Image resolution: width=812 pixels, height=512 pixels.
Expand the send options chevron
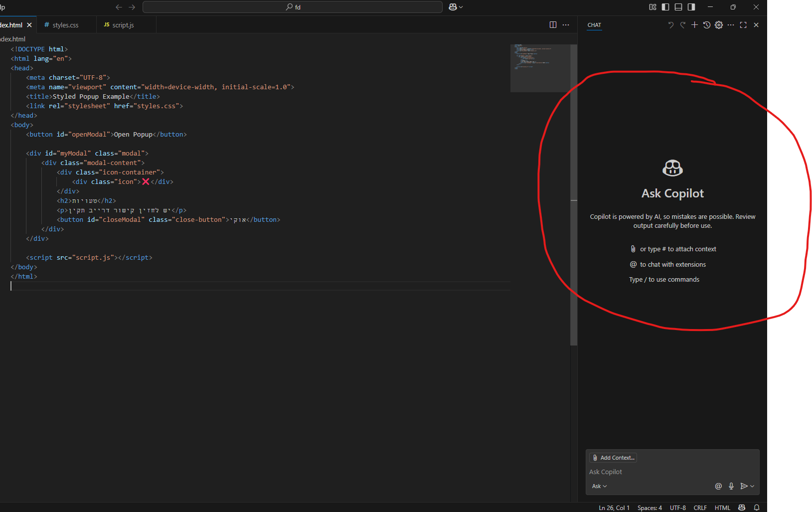(752, 486)
